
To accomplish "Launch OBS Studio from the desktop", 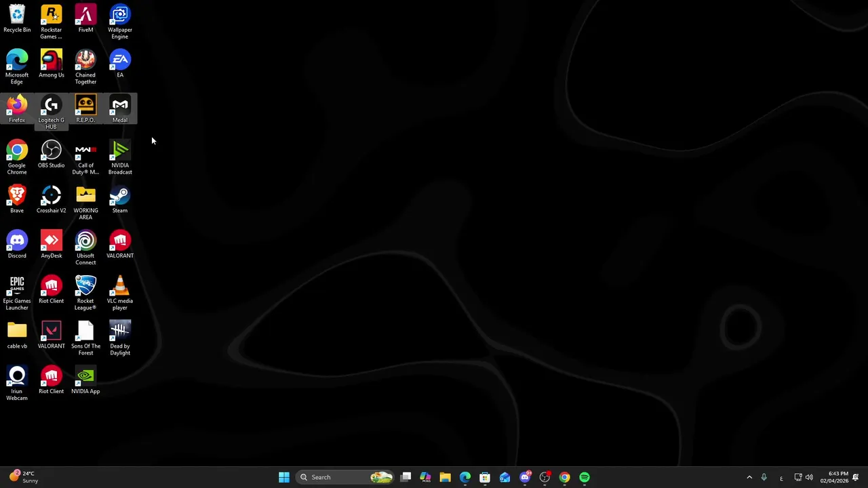I will point(51,154).
